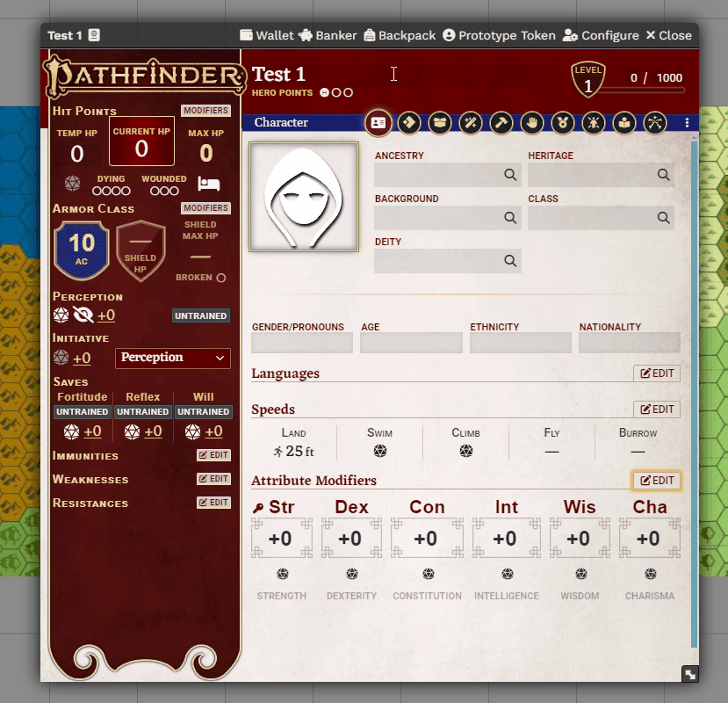Click the document icon beside the Test 1 title

pyautogui.click(x=94, y=35)
